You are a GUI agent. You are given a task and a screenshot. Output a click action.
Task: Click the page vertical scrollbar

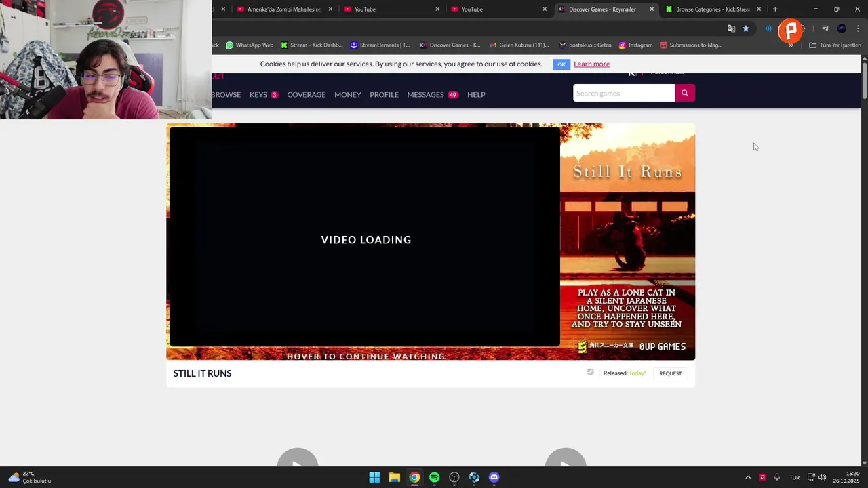click(x=865, y=81)
